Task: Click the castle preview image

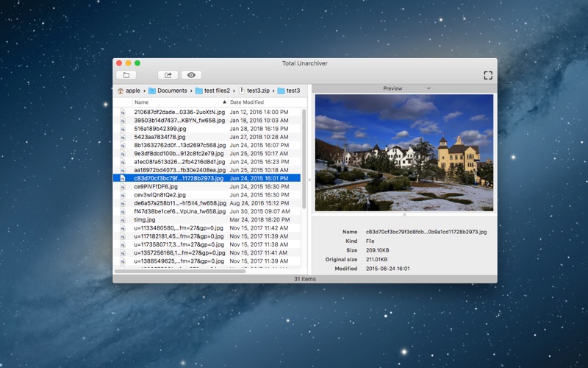Action: tap(404, 152)
